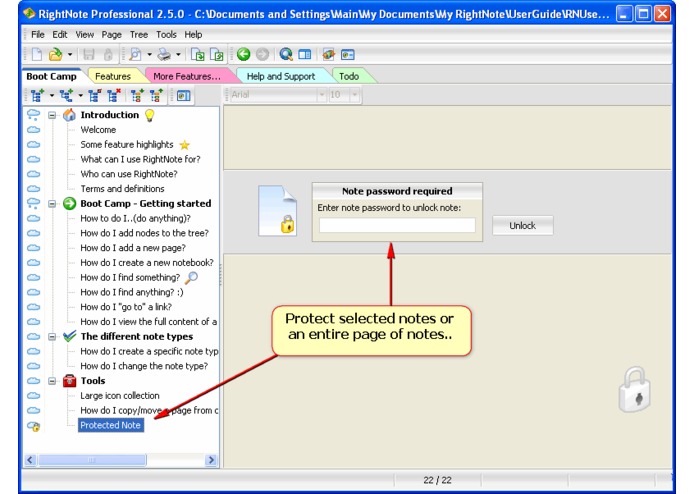Create a new notebook with the New icon

pos(37,54)
